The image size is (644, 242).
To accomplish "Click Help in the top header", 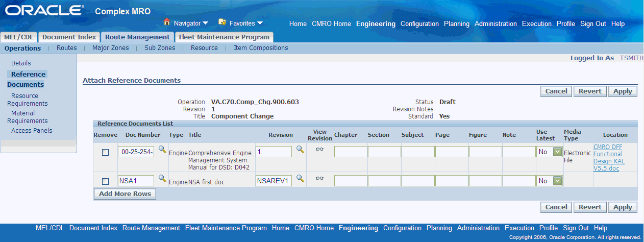I will point(618,24).
